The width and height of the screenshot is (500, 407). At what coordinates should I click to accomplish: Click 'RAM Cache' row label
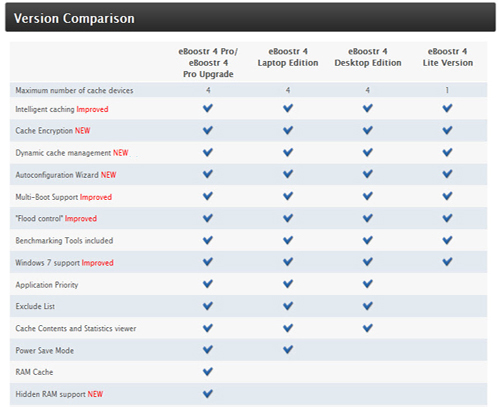pyautogui.click(x=34, y=372)
